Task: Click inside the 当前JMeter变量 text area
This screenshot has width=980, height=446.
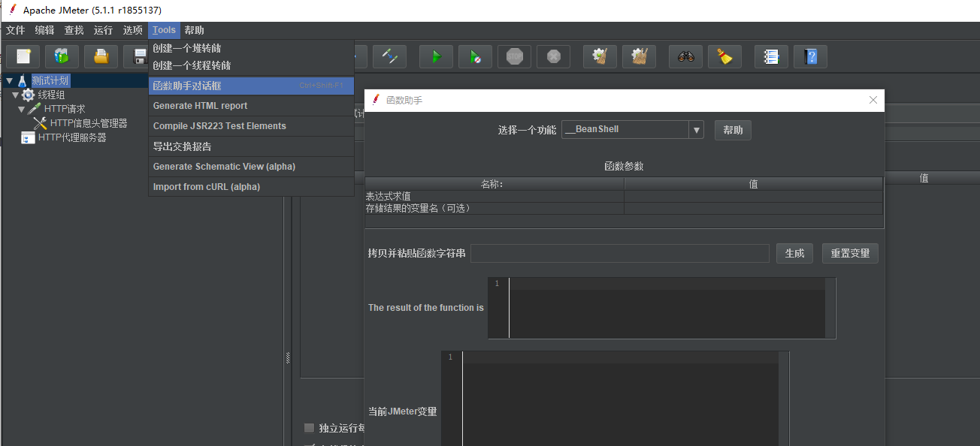Action: tap(620, 399)
